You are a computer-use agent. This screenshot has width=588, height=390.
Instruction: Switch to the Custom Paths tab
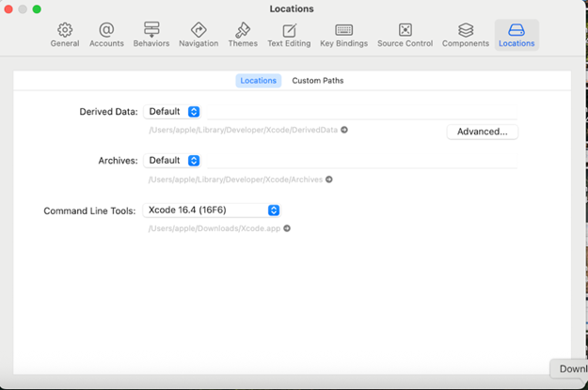[317, 81]
